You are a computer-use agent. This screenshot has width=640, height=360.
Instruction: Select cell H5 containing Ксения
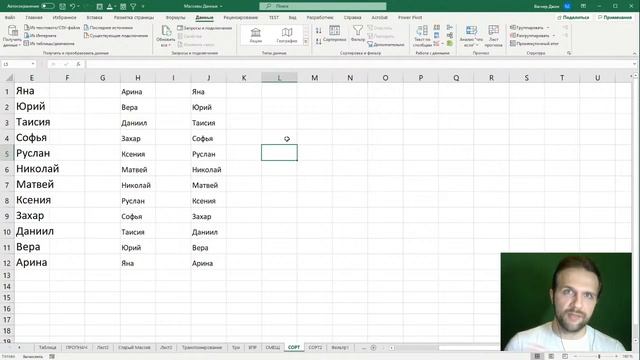[x=138, y=154]
